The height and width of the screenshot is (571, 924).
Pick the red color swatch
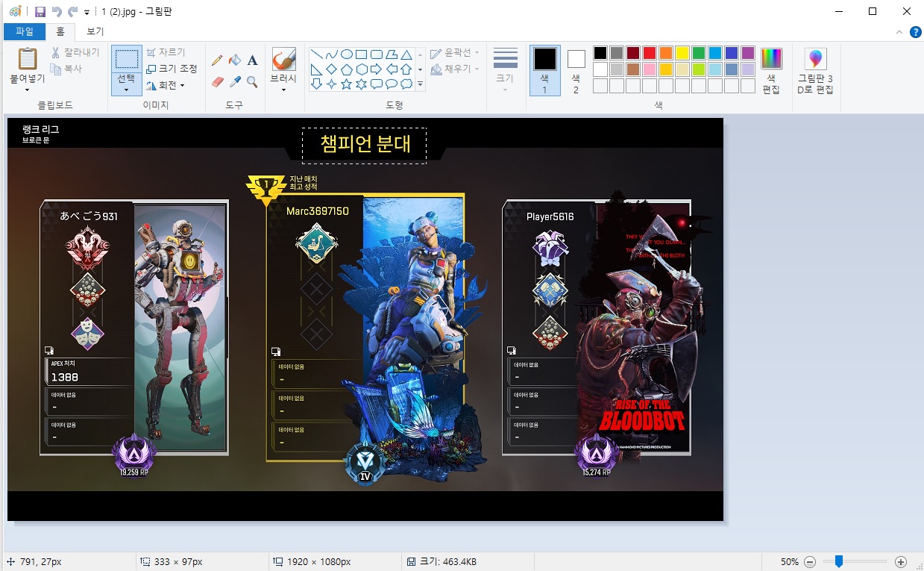point(649,53)
